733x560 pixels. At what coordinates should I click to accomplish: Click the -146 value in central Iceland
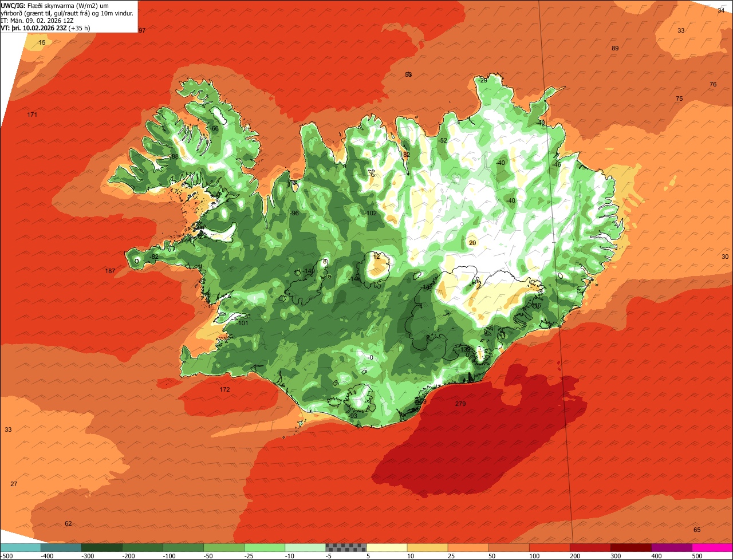click(x=355, y=279)
